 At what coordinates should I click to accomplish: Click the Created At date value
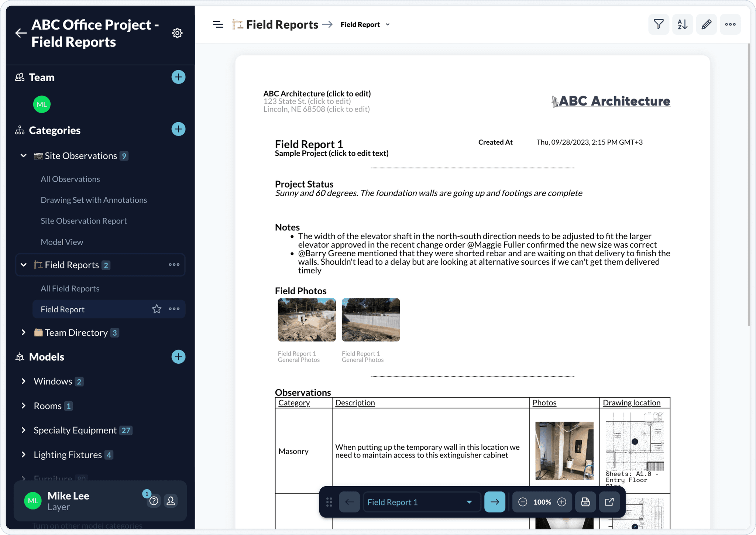590,142
